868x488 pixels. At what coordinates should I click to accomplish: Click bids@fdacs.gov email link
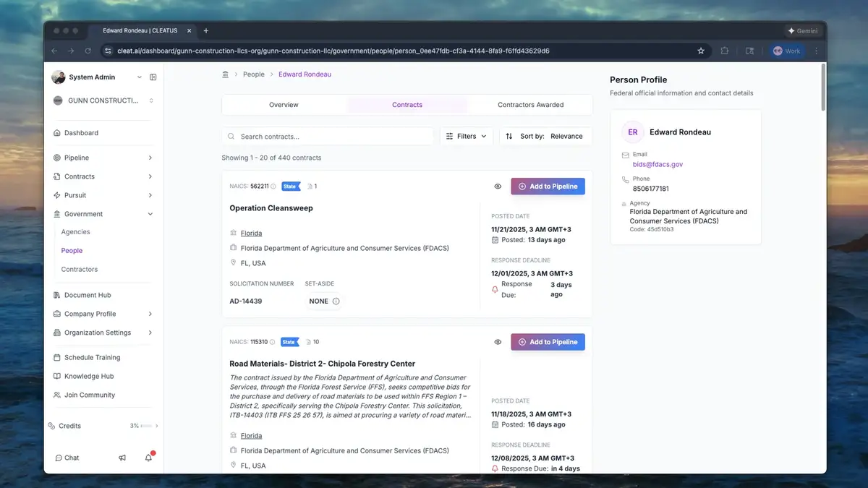pos(658,164)
